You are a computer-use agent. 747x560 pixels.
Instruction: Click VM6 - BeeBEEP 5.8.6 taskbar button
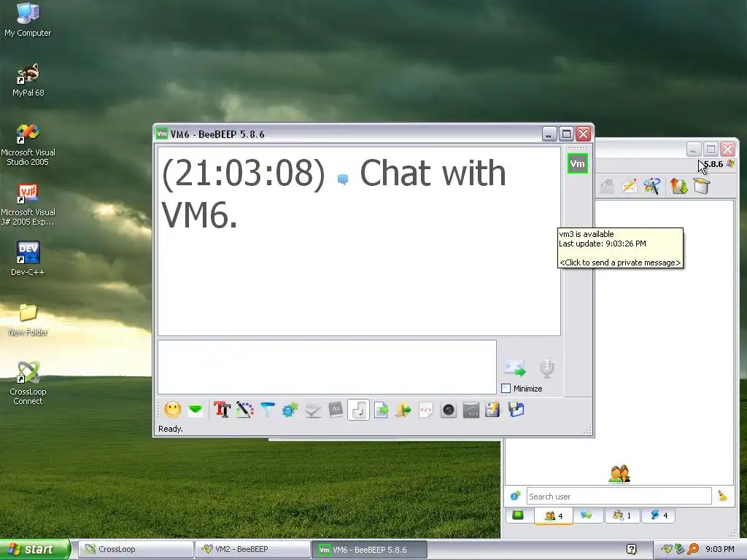(x=370, y=550)
